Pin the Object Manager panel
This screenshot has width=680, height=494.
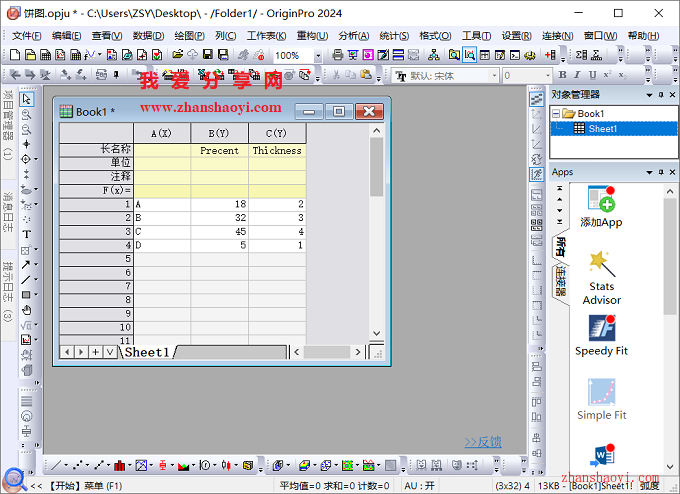tap(661, 95)
